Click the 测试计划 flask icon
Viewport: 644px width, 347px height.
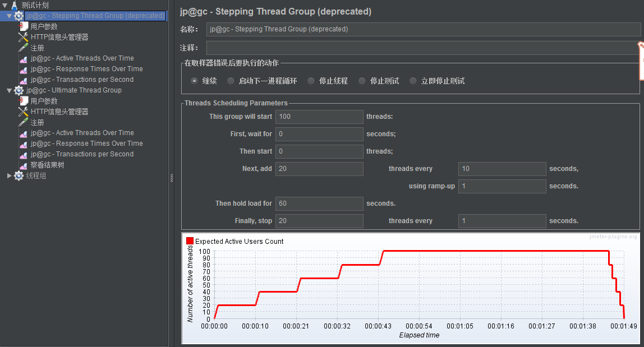15,5
